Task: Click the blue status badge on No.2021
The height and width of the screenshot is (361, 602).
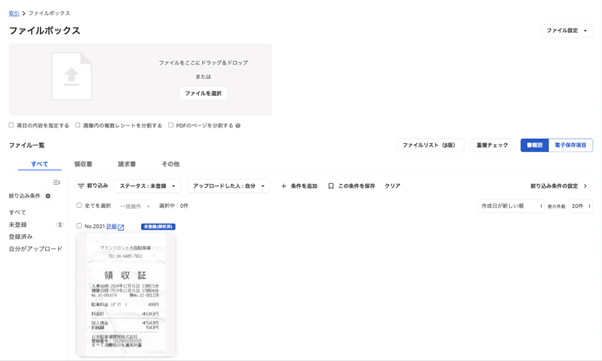Action: (158, 227)
